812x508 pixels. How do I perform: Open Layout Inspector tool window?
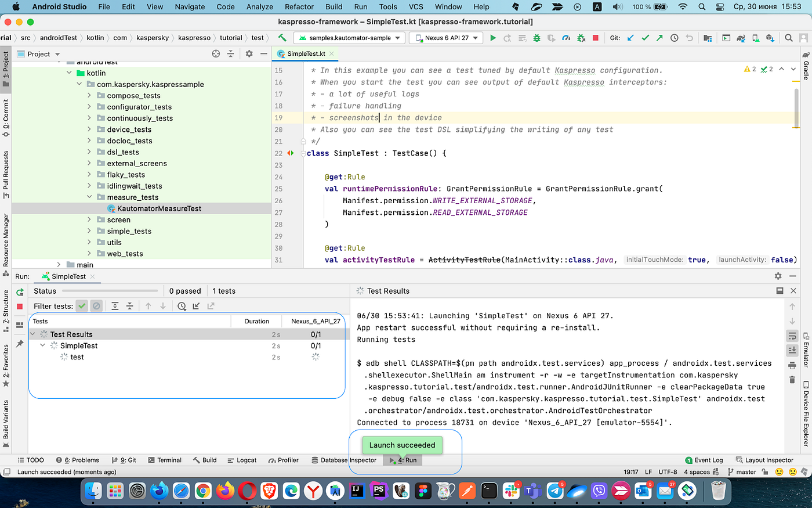point(764,460)
